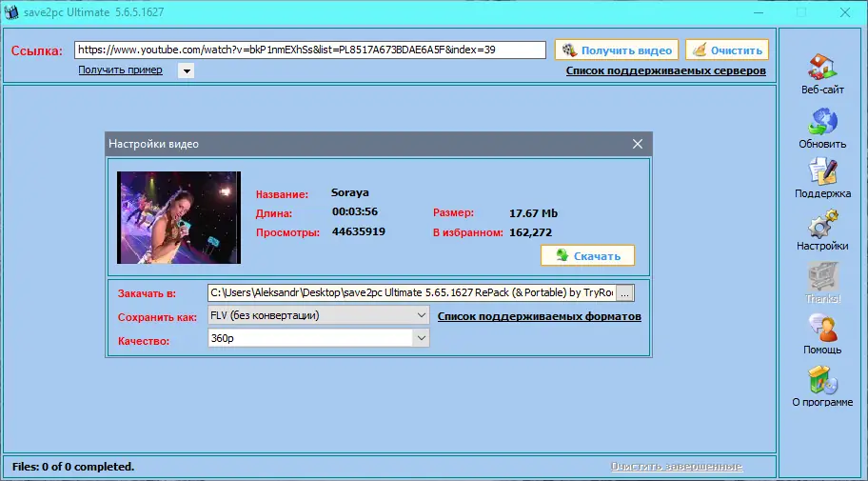This screenshot has height=481, width=868.
Task: Click the save2pc app icon in title bar
Action: pos(11,12)
